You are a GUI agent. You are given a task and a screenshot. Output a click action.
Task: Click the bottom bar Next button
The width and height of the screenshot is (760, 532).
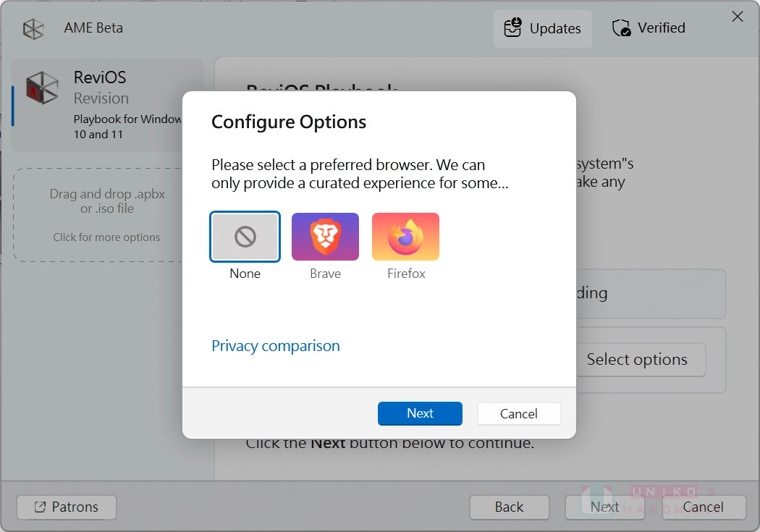click(604, 507)
